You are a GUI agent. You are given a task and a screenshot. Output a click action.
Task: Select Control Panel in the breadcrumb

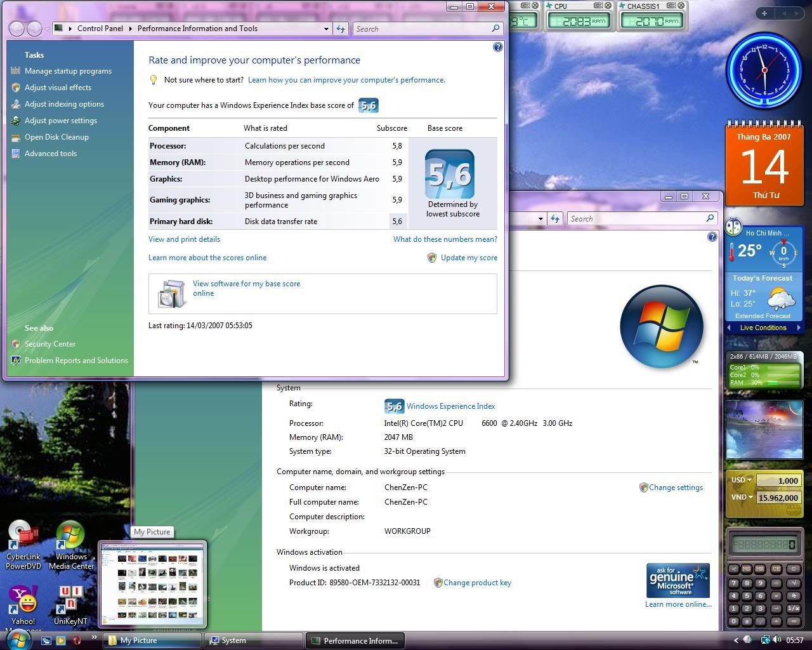[x=100, y=29]
